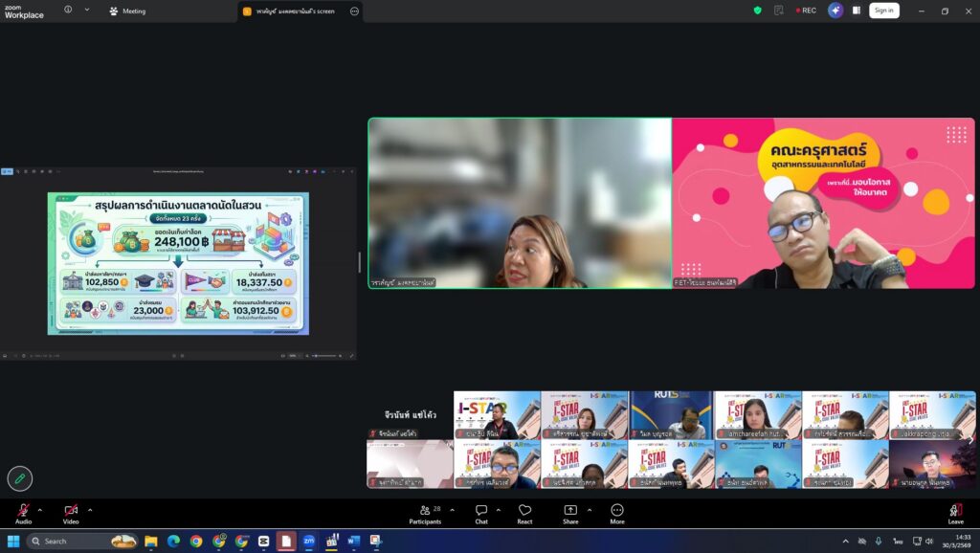The width and height of the screenshot is (980, 553).
Task: Click the React heart icon
Action: tap(524, 512)
